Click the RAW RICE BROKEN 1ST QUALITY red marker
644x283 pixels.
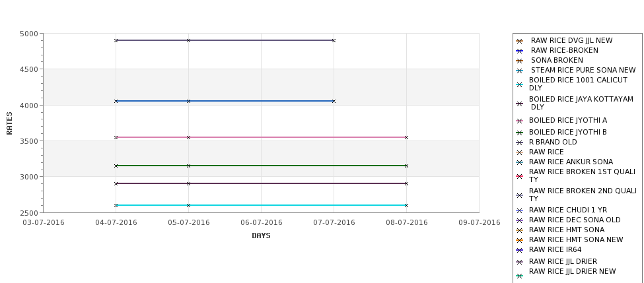coord(520,176)
